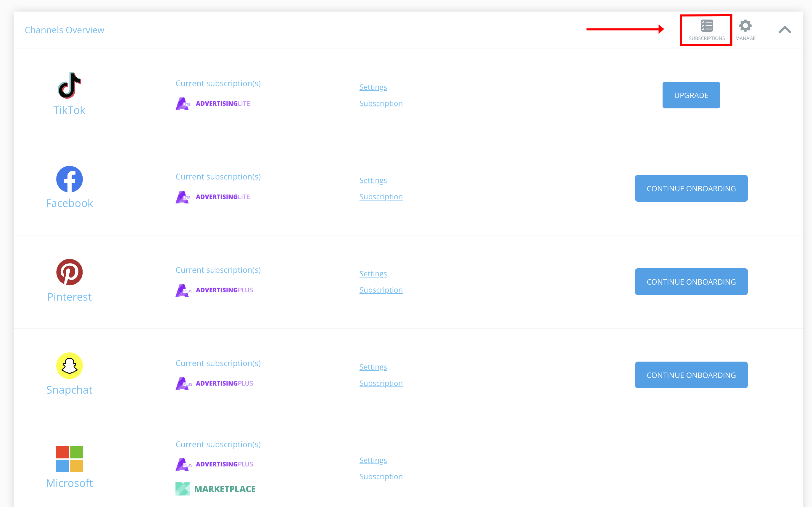Image resolution: width=812 pixels, height=507 pixels.
Task: Click the Advertising Plus icon for Microsoft
Action: coord(183,464)
